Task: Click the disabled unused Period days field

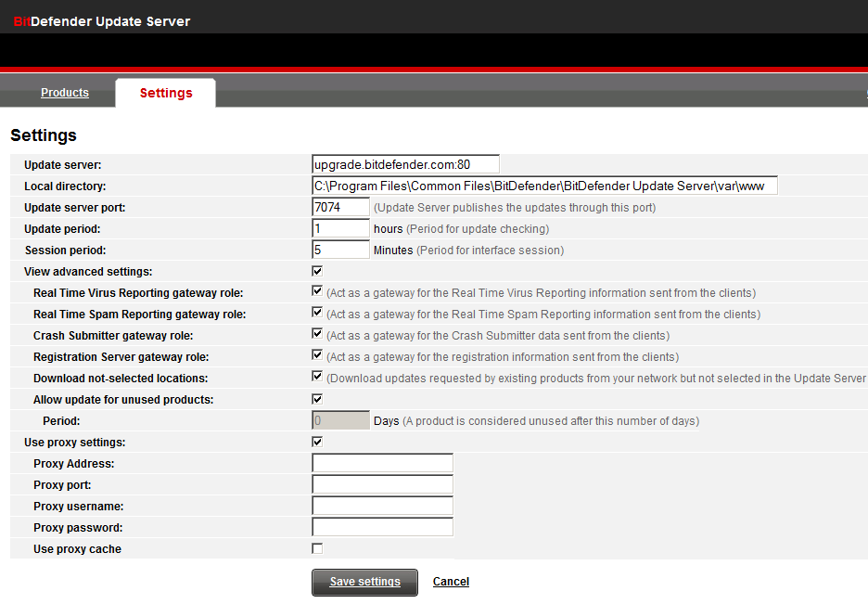Action: [340, 420]
